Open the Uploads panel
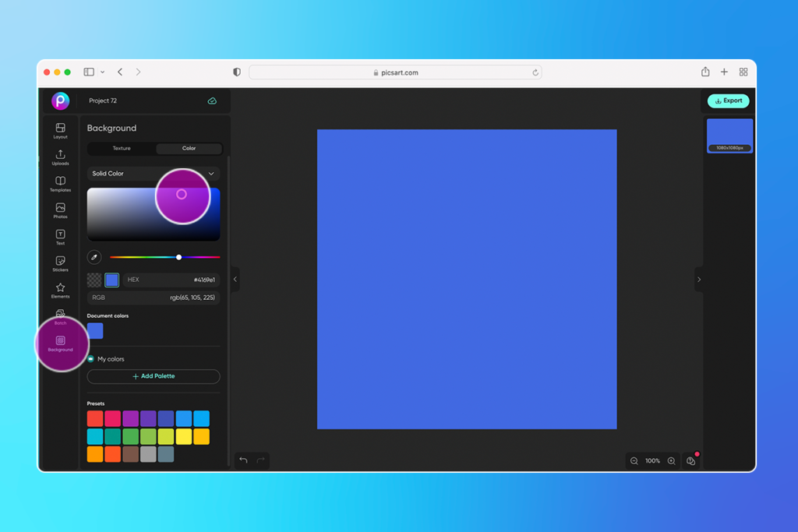Screen dimensions: 798x532 (60, 156)
